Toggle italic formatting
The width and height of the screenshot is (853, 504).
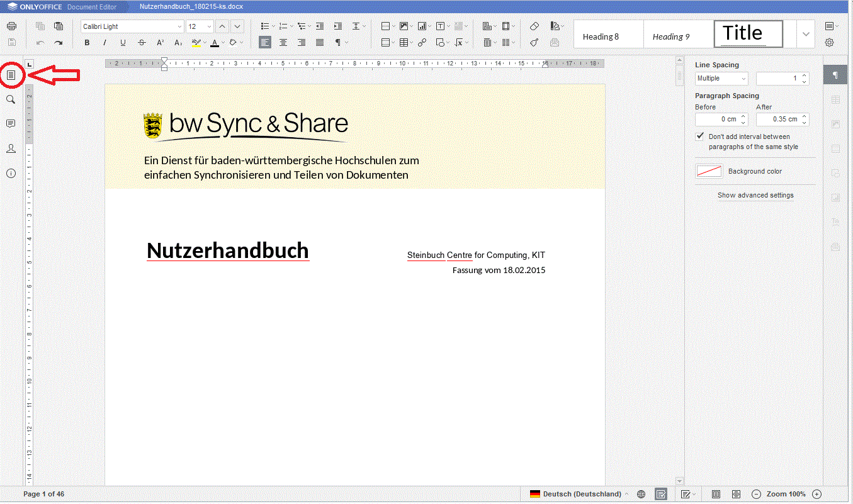105,43
